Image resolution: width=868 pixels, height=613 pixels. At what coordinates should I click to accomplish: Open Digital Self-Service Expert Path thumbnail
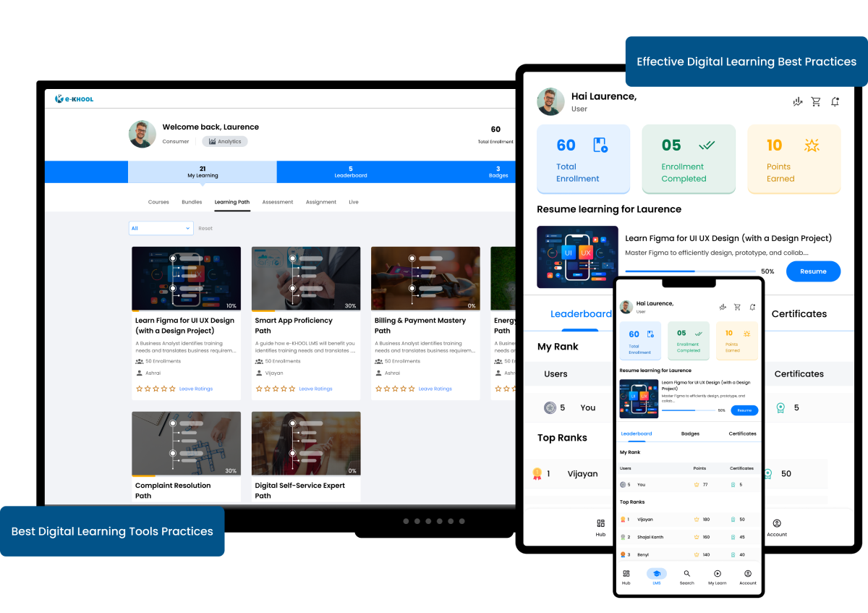pyautogui.click(x=306, y=444)
